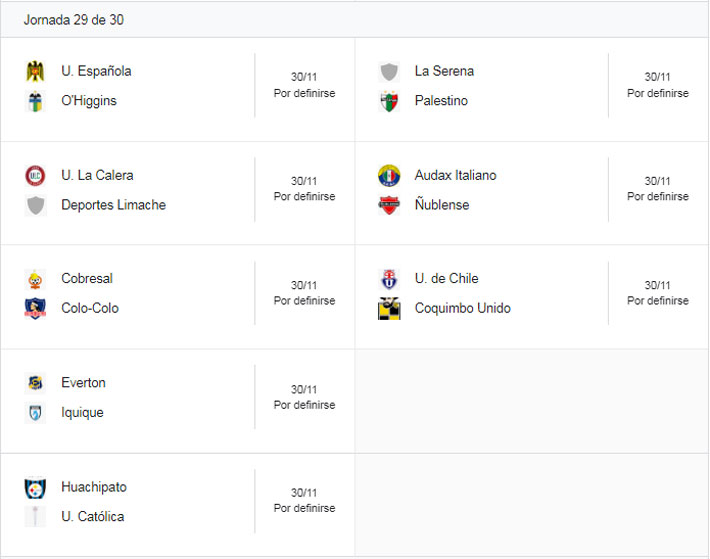The image size is (710, 559).
Task: Click the Jornada 29 de 30 header
Action: click(73, 20)
